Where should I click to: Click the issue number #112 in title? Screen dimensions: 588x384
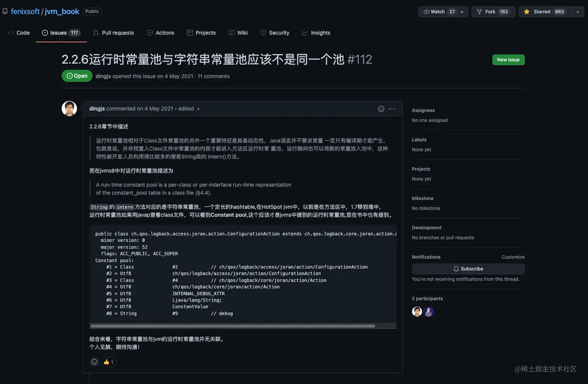(x=360, y=59)
